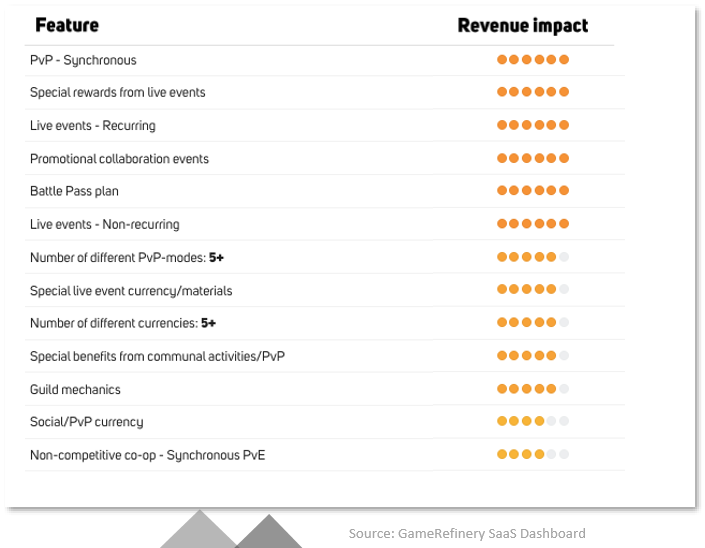Click revenue impact rating for Guild mechanics
Viewport: 705px width, 548px height.
pos(533,389)
